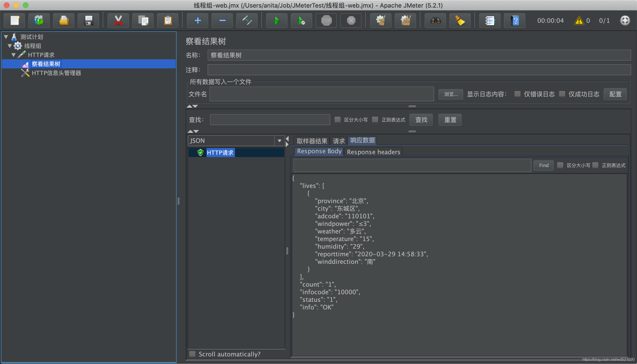Select the Response Body sub-tab
This screenshot has height=364, width=637.
pyautogui.click(x=319, y=151)
